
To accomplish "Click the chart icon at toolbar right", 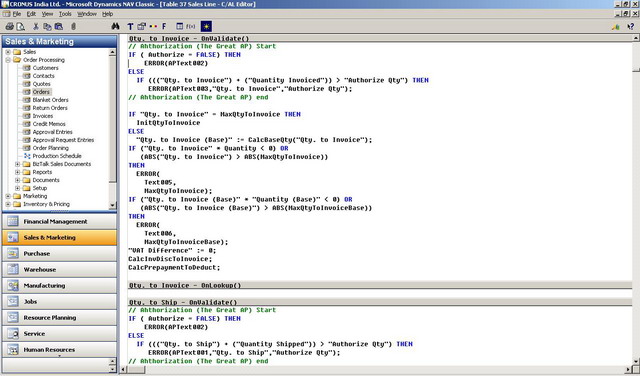I will tap(616, 27).
